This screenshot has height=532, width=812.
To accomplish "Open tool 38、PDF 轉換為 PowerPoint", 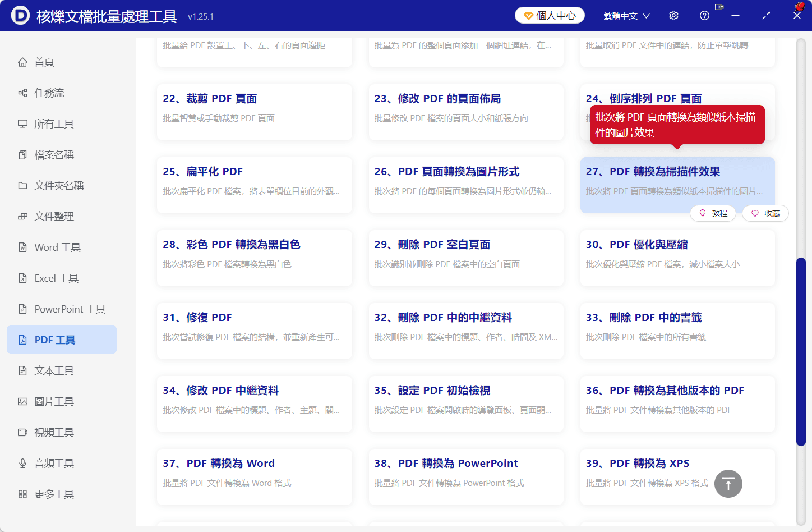I will [466, 477].
